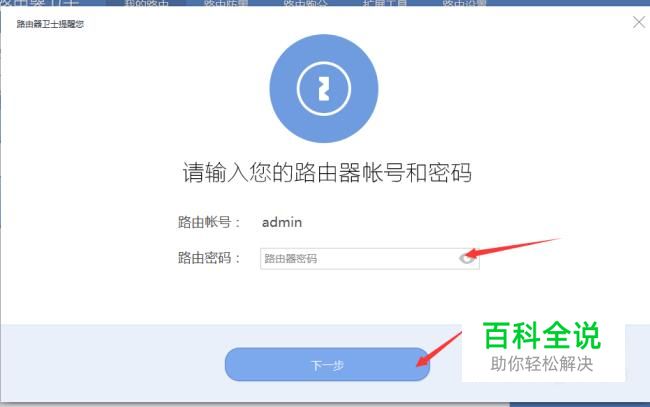The height and width of the screenshot is (407, 650).
Task: Switch to the 路由防黑 tab
Action: 226,3
